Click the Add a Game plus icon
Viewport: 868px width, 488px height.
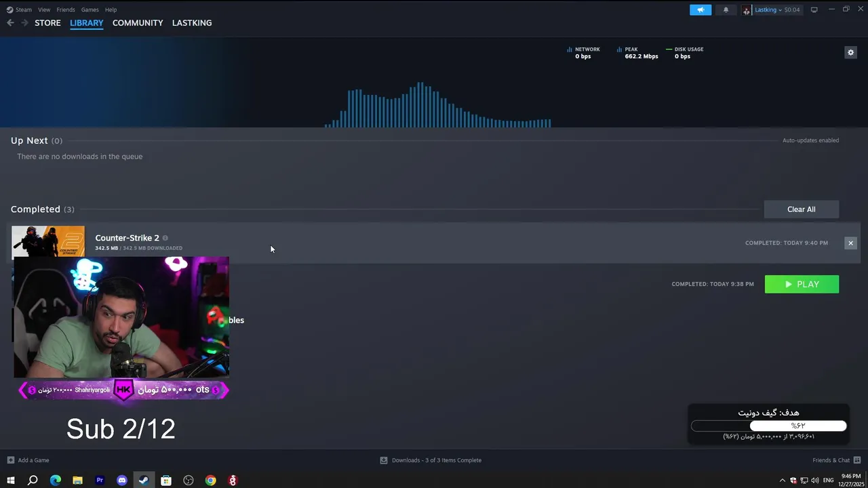tap(10, 460)
